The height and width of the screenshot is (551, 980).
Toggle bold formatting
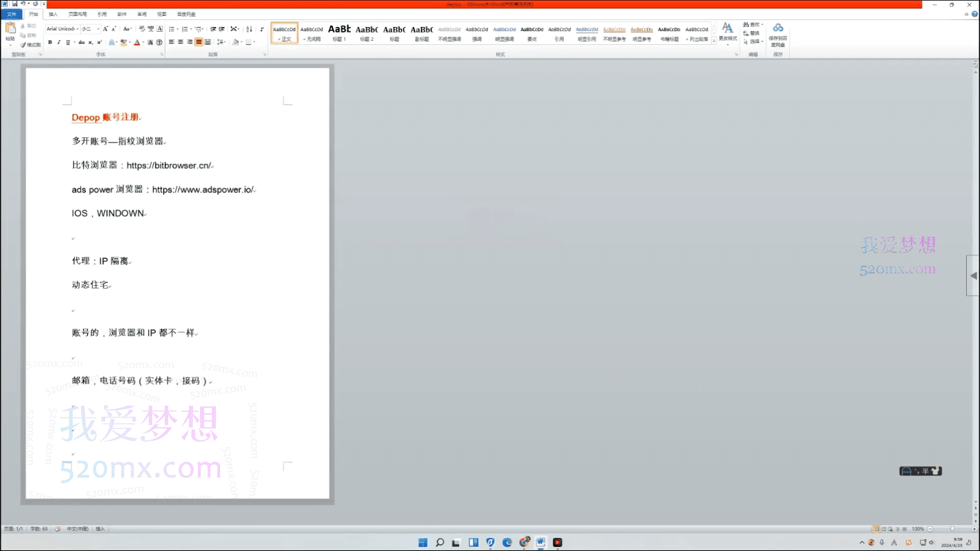pos(50,42)
